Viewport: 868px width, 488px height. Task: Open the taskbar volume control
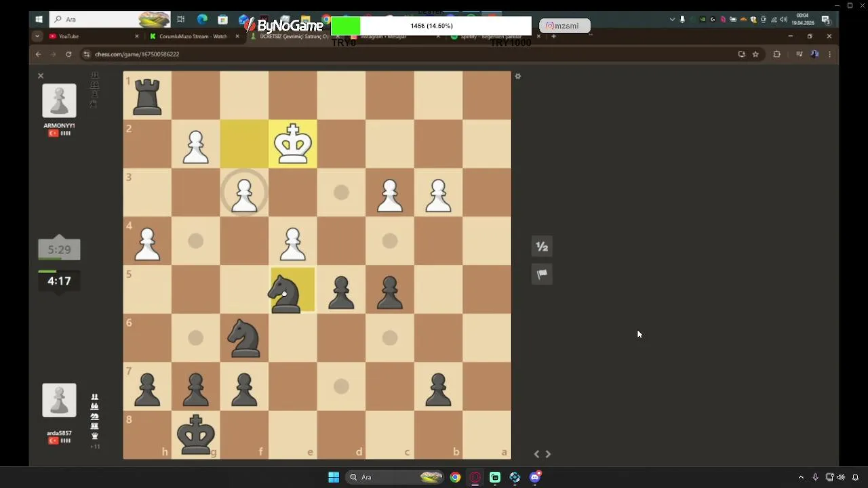click(x=841, y=477)
